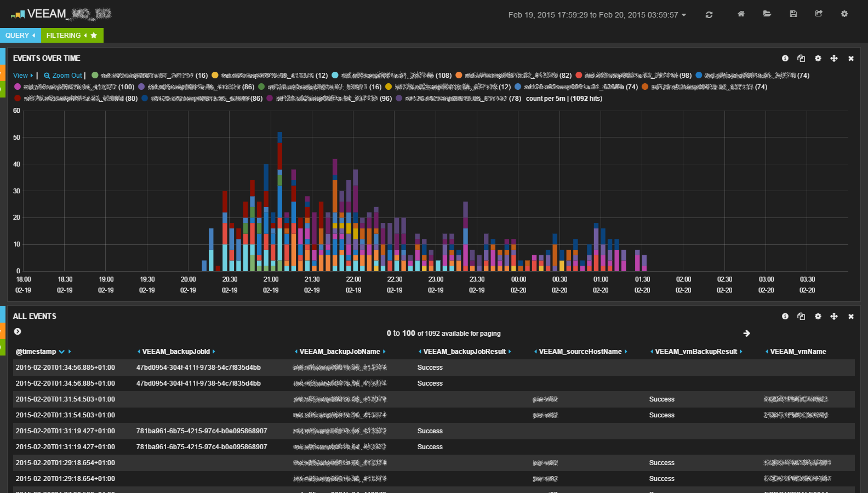Configure Events Over Time panel via gear
This screenshot has width=868, height=493.
tap(818, 58)
